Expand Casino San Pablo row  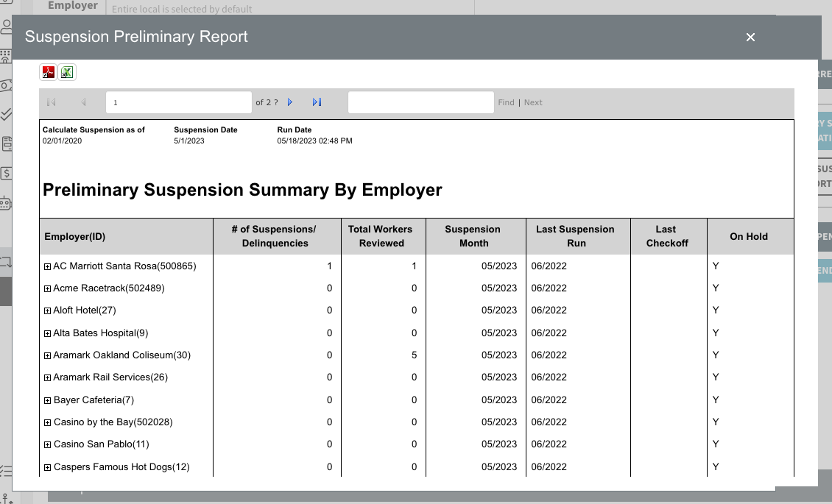[47, 445]
